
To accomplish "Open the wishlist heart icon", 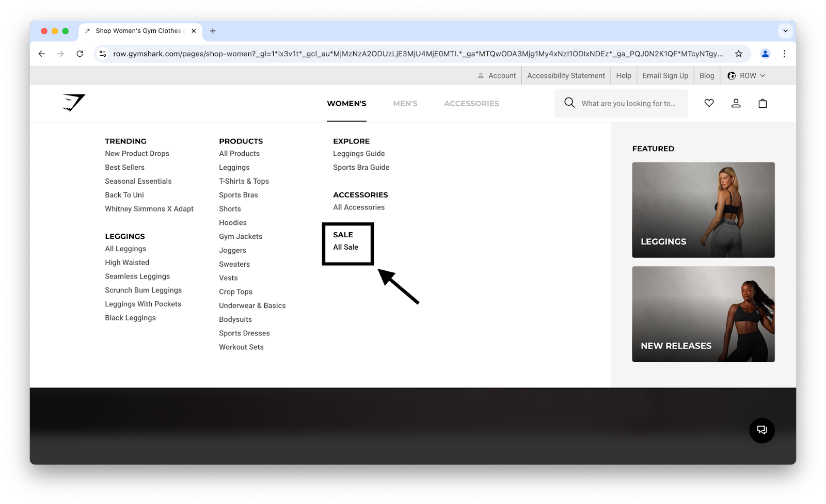I will click(x=709, y=103).
